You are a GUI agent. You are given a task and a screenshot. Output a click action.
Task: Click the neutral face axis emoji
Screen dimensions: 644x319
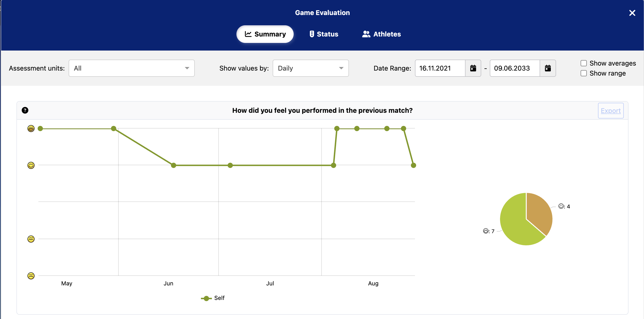tap(31, 239)
